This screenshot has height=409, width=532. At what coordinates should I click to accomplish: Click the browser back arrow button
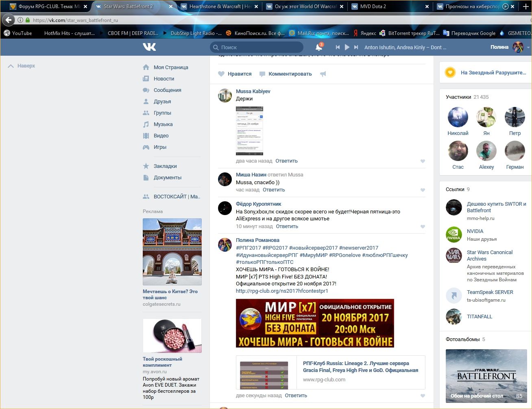[9, 20]
